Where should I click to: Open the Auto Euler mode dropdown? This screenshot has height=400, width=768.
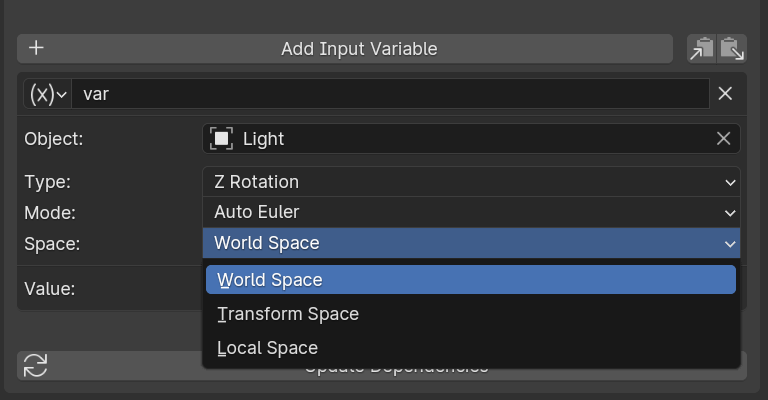tap(470, 212)
